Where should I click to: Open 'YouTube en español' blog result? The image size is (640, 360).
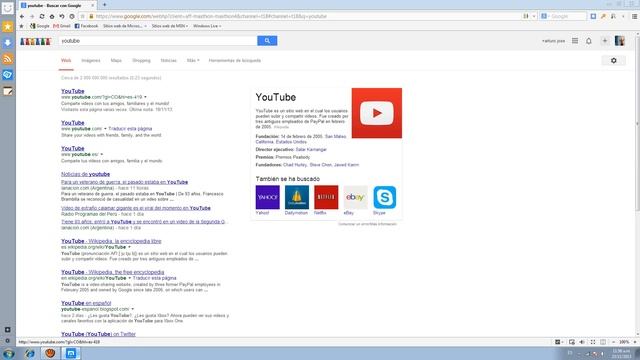pos(86,303)
